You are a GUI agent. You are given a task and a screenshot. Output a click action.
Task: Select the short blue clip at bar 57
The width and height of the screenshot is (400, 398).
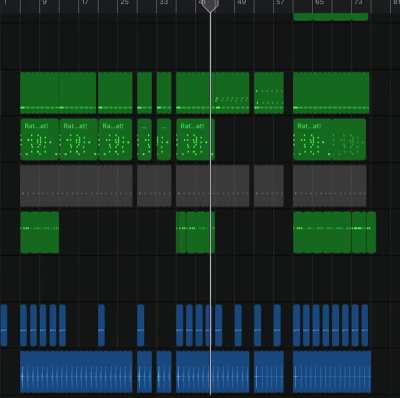pos(277,325)
